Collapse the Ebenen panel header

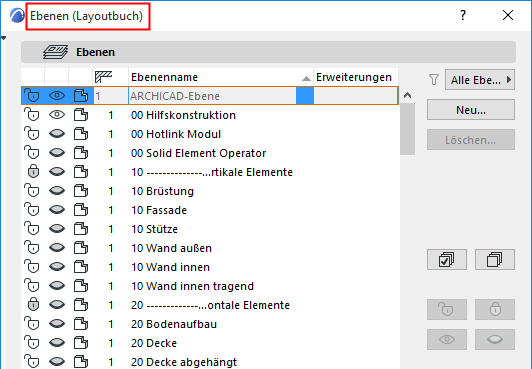[x=268, y=52]
